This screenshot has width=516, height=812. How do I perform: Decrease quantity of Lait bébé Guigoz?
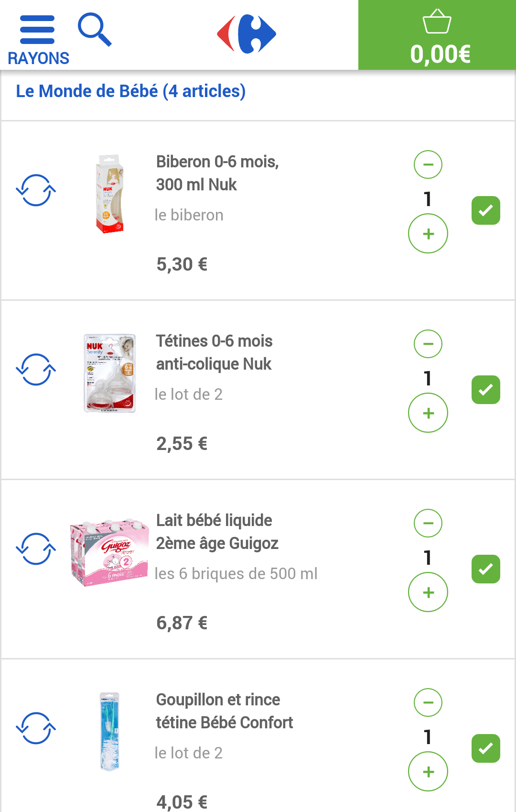[428, 523]
